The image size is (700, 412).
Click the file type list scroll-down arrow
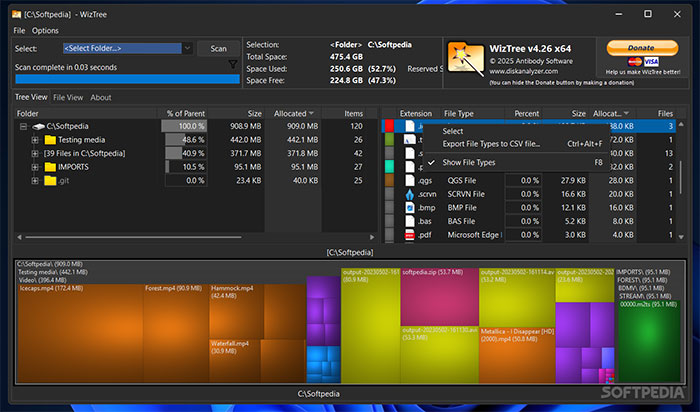681,237
